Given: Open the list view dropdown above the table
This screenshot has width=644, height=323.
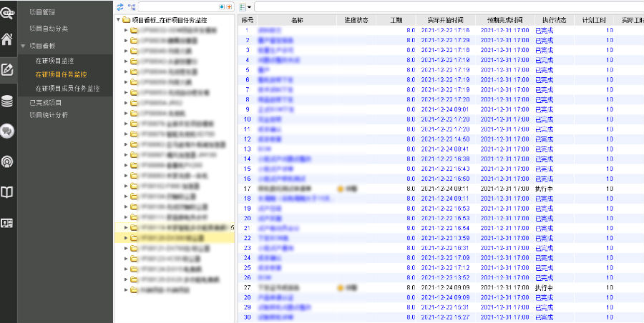Looking at the screenshot, I should (245, 7).
